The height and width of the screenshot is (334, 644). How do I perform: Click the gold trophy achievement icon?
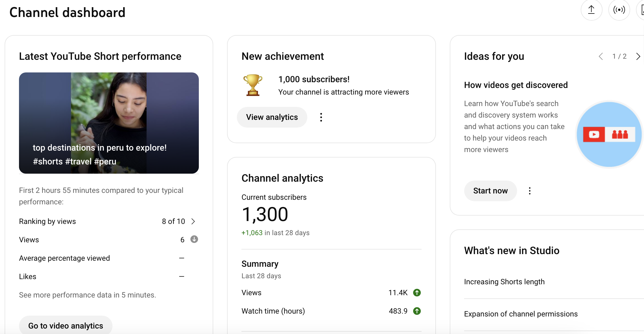[253, 85]
